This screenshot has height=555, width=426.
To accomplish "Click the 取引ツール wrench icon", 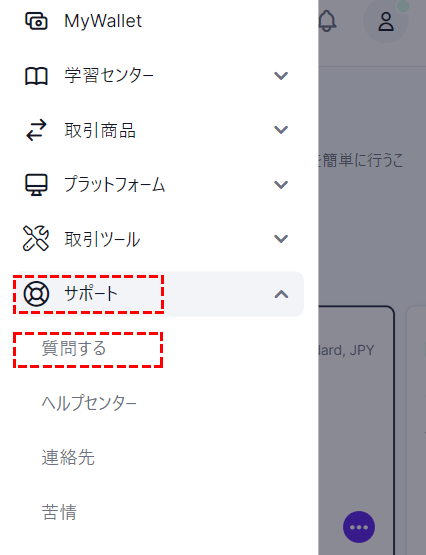I will (x=36, y=239).
